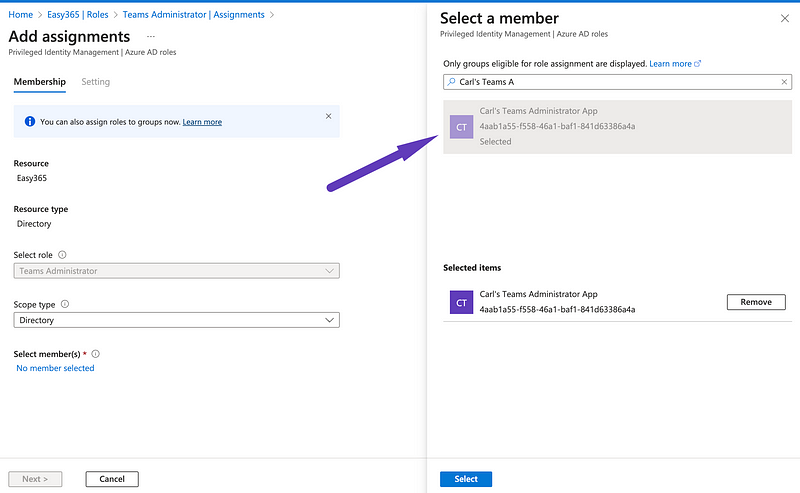Open the Teams Administrator role dropdown
Image resolution: width=800 pixels, height=493 pixels.
[177, 271]
